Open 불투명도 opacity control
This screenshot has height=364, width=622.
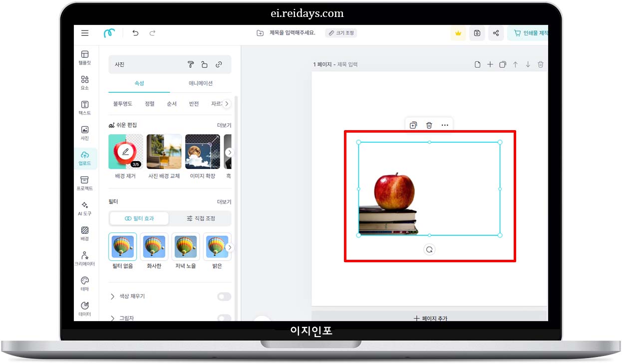[122, 104]
